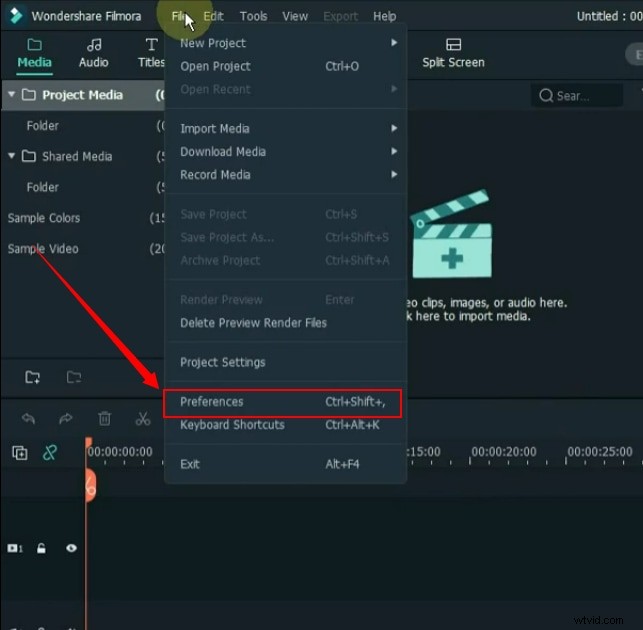Click the trash delete icon

click(x=105, y=419)
